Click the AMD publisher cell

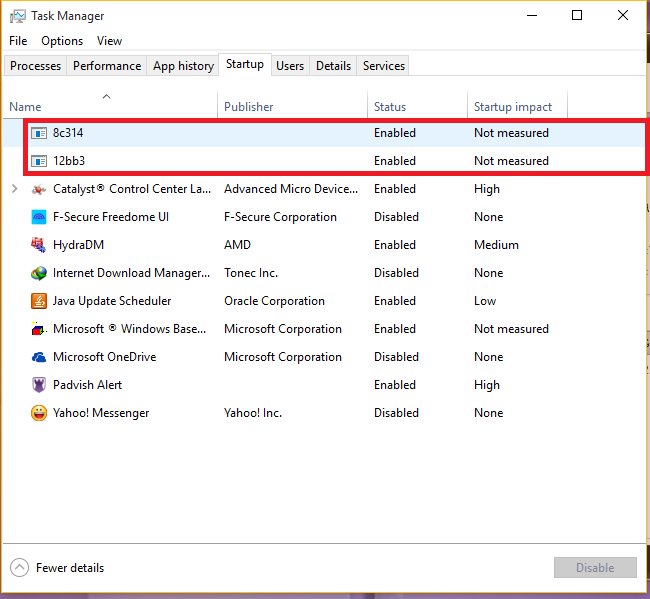238,245
